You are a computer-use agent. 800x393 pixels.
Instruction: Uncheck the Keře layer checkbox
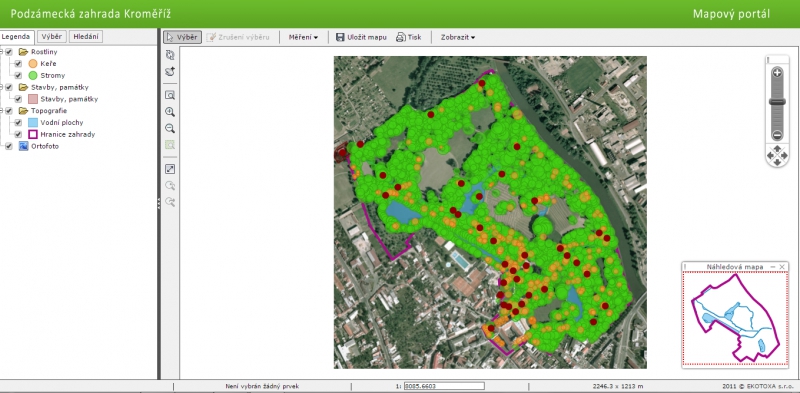coord(18,64)
